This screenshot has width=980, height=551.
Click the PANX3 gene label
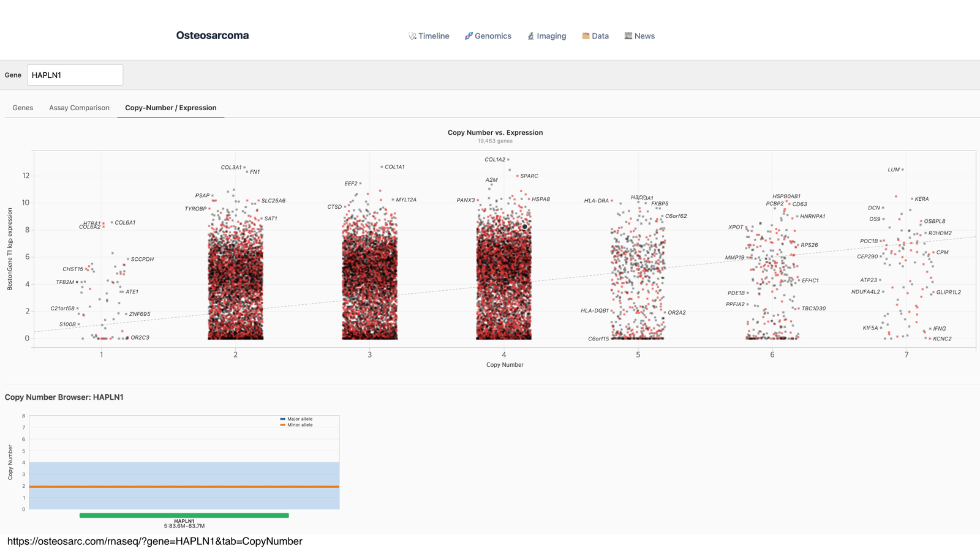pyautogui.click(x=466, y=200)
